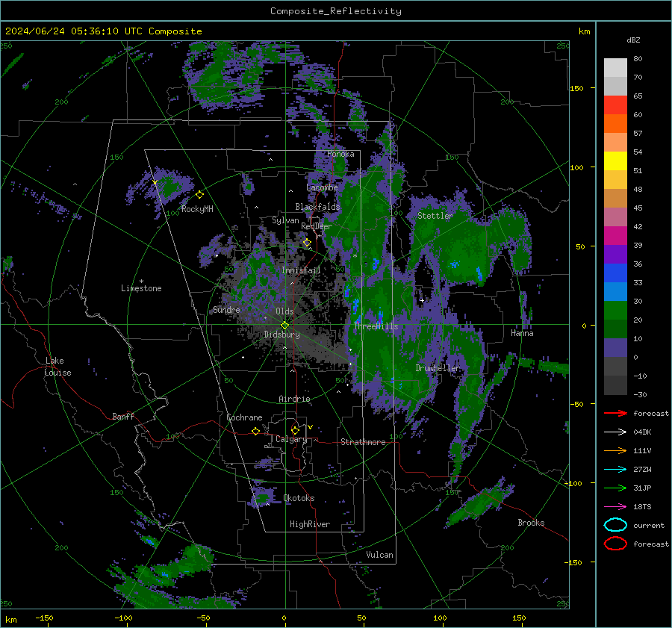
Task: Click the Cochrane city label
Action: [244, 417]
